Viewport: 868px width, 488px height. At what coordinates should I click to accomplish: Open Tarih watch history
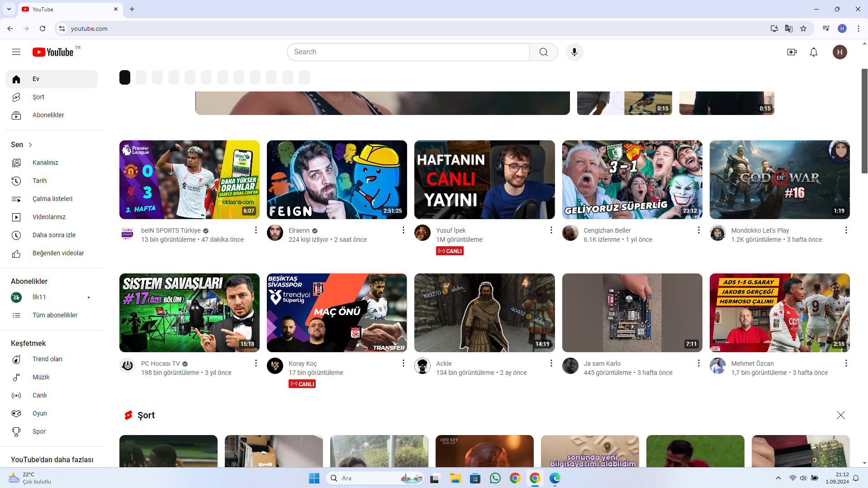[x=52, y=181]
